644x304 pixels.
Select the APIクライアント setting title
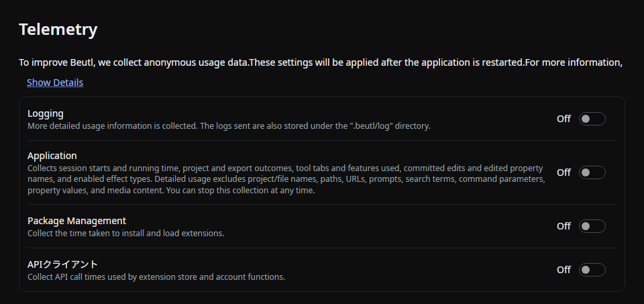63,264
